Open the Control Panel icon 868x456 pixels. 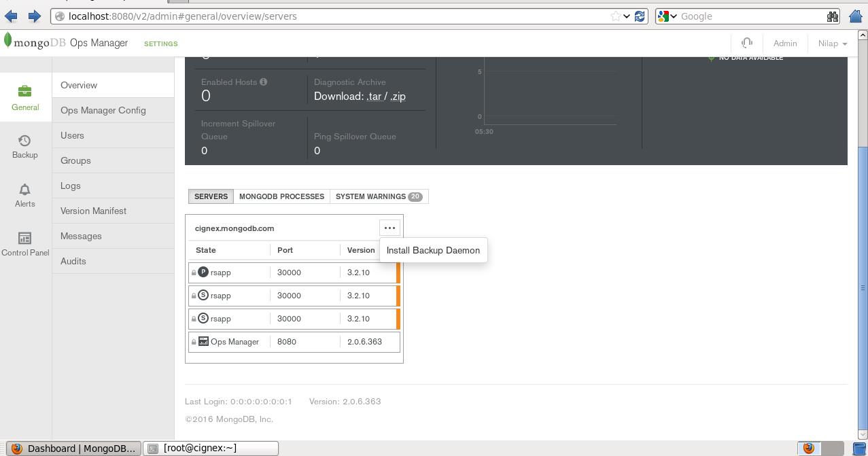pos(24,238)
